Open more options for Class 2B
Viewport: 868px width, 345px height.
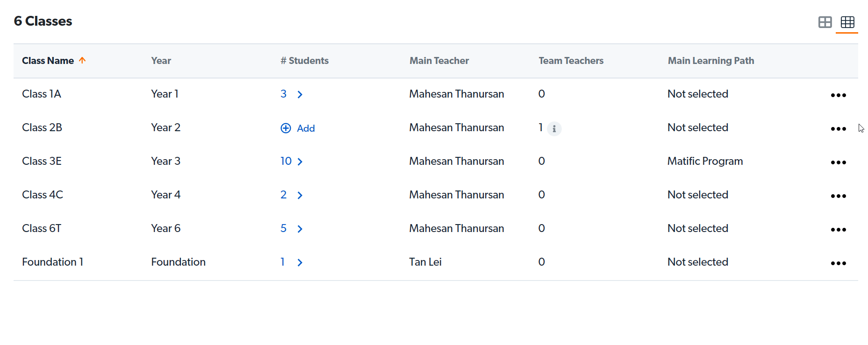pyautogui.click(x=838, y=129)
